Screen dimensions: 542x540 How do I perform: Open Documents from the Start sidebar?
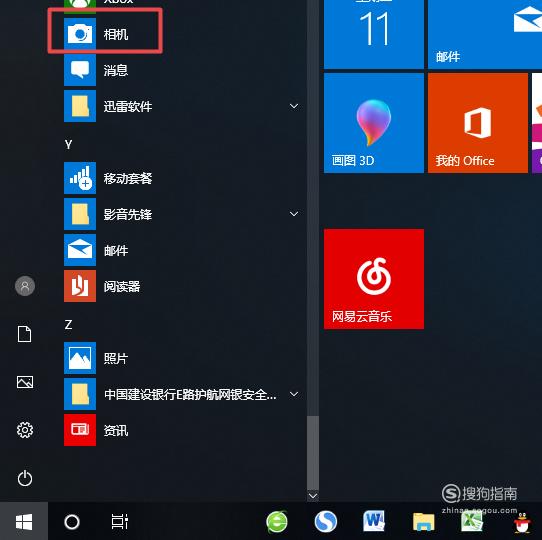point(25,334)
